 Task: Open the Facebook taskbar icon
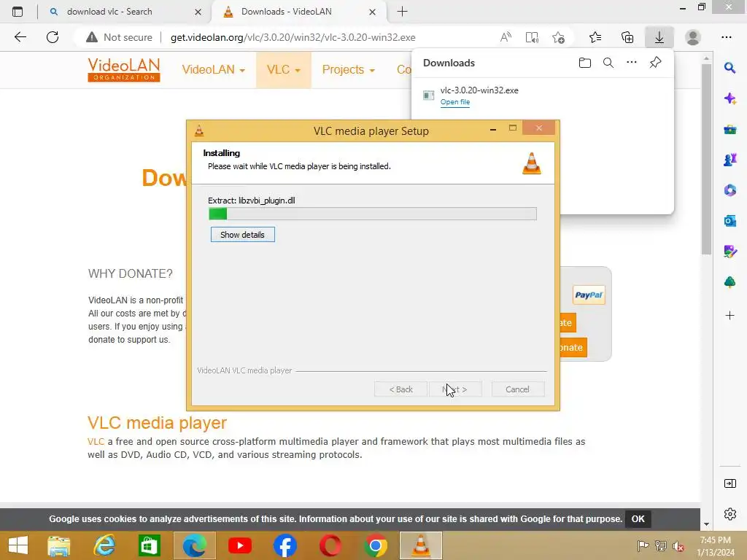[x=285, y=545]
